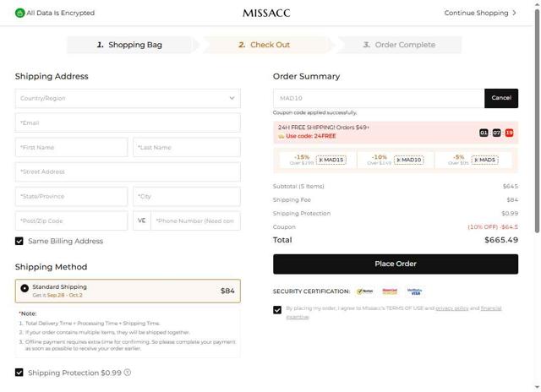Go to Shopping Bag step
Screen dimensions: 541x392
click(129, 45)
